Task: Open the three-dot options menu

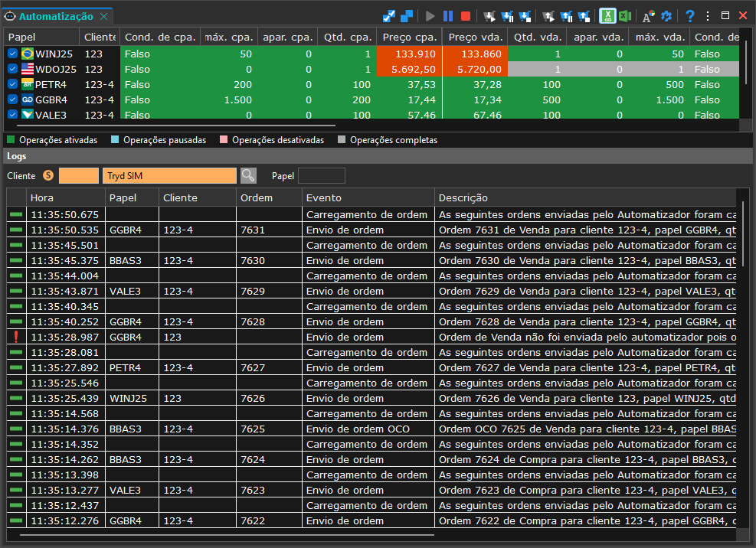Action: click(x=707, y=16)
